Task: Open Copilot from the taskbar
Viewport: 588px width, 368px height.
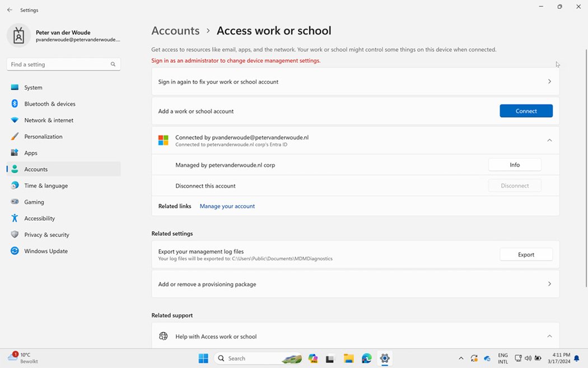Action: [313, 358]
